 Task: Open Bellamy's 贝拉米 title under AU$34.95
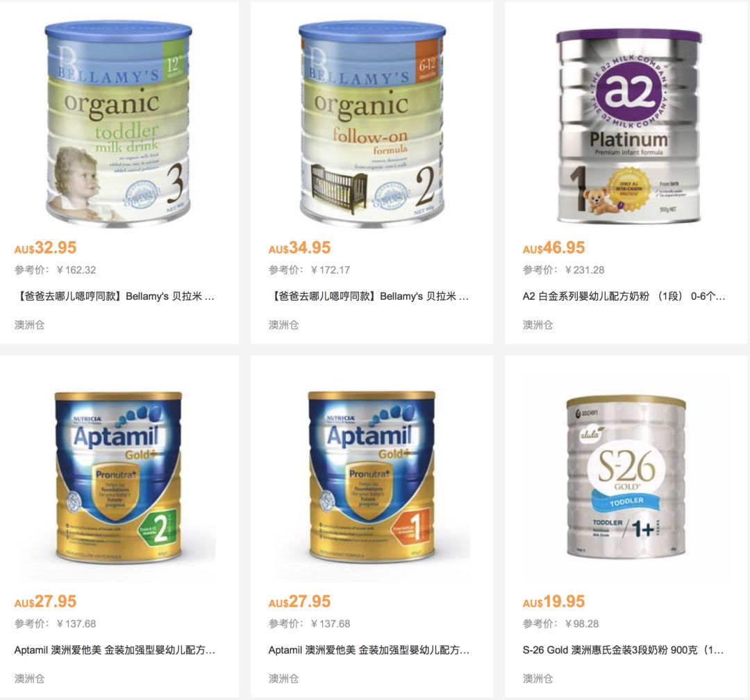tap(368, 296)
